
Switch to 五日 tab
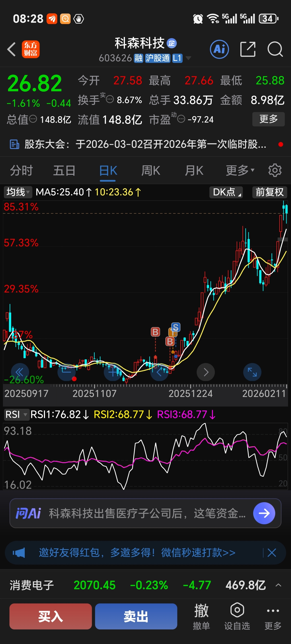coord(65,170)
